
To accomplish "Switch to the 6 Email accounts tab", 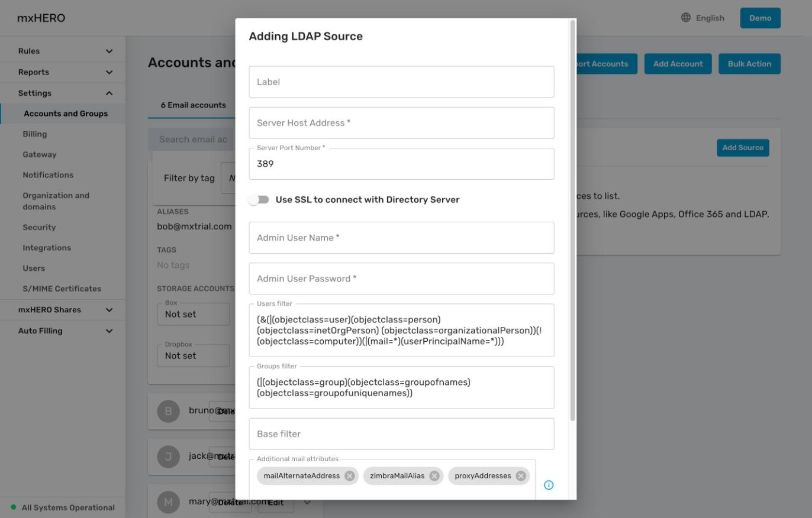I will (x=193, y=105).
